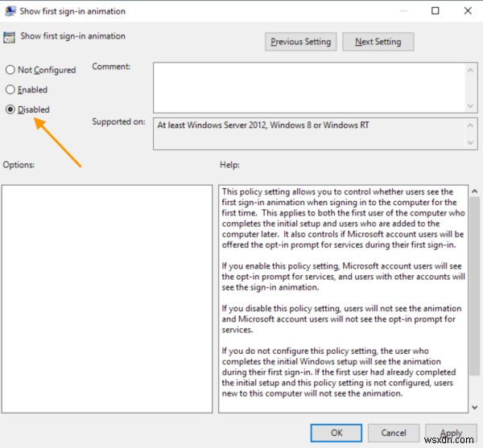Maximize the dialog window
Viewport: 483px width, 448px height.
pyautogui.click(x=435, y=10)
